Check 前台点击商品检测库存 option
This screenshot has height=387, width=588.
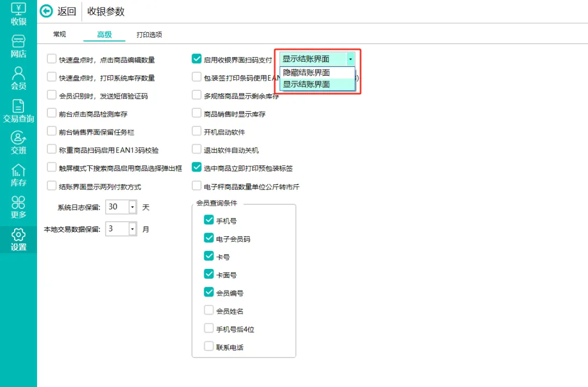pos(51,113)
